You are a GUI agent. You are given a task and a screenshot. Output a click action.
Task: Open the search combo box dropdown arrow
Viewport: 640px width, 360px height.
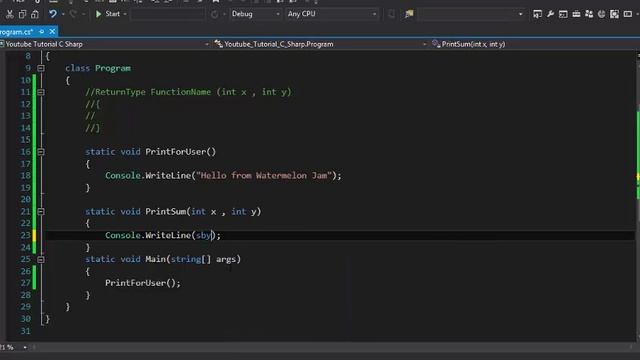(x=520, y=14)
